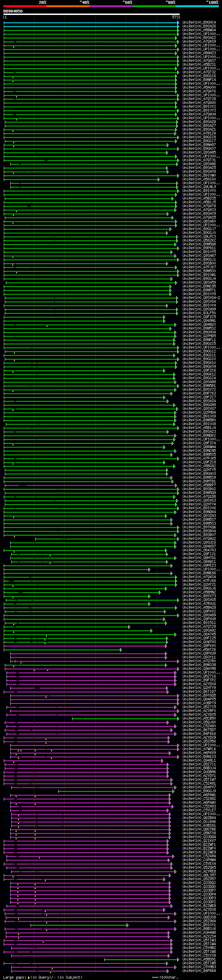Select the UniRef100_B9NDK4 label
This screenshot has height=980, width=222.
pos(199,512)
